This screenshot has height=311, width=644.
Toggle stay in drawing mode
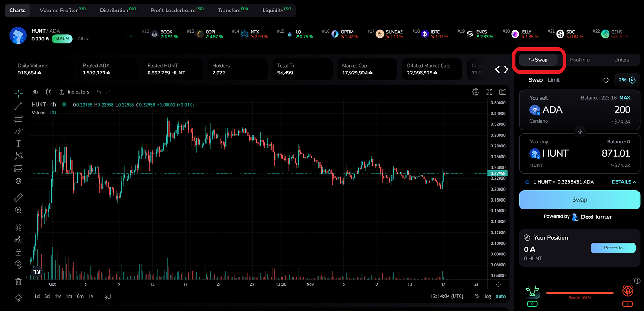18,239
